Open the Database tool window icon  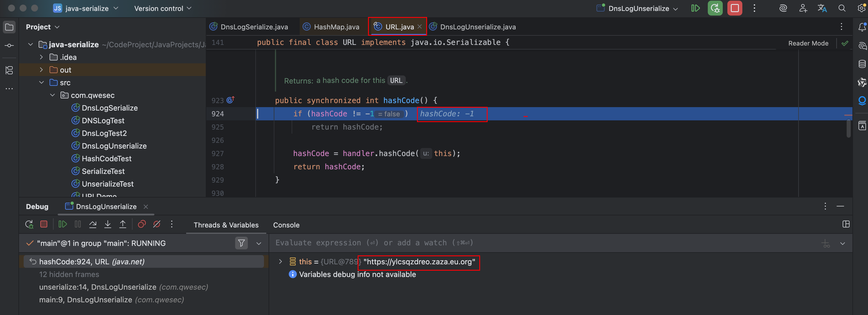[862, 64]
